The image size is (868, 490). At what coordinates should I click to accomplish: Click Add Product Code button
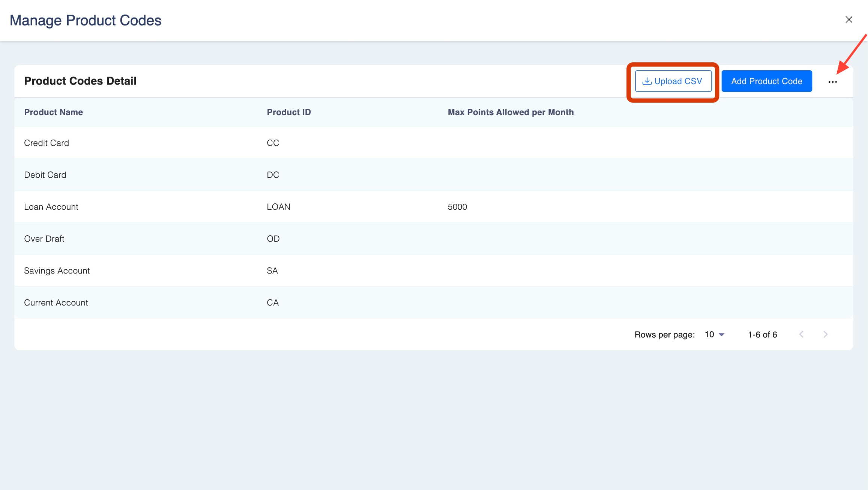pyautogui.click(x=766, y=81)
